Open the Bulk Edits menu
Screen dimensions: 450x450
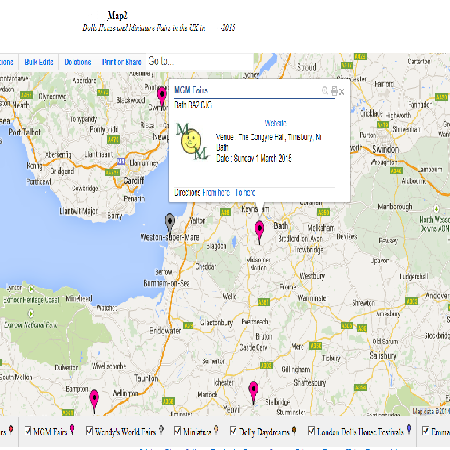[39, 62]
